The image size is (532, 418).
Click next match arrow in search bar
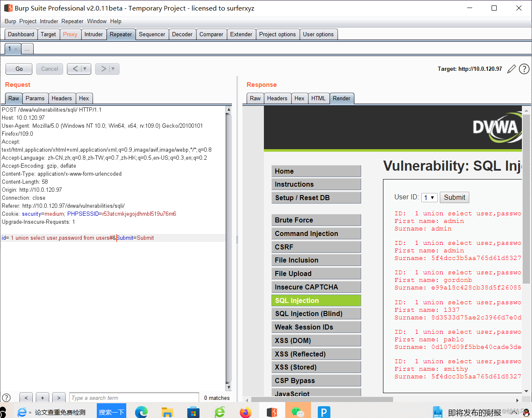pos(59,398)
